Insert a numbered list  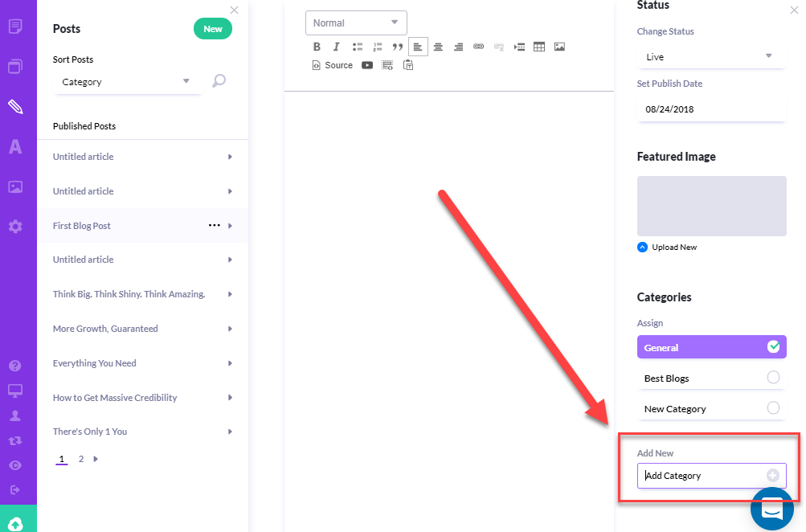(378, 47)
